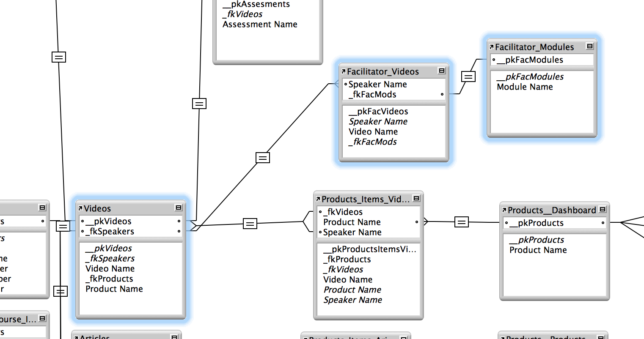Screen dimensions: 644x339
Task: Collapse the Products_Items_Vid... table occurrence
Action: (416, 198)
